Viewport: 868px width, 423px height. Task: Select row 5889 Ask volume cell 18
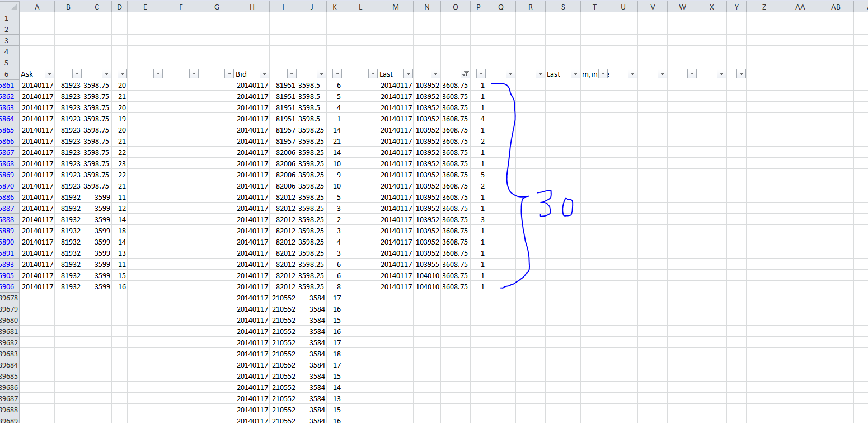[x=120, y=231]
